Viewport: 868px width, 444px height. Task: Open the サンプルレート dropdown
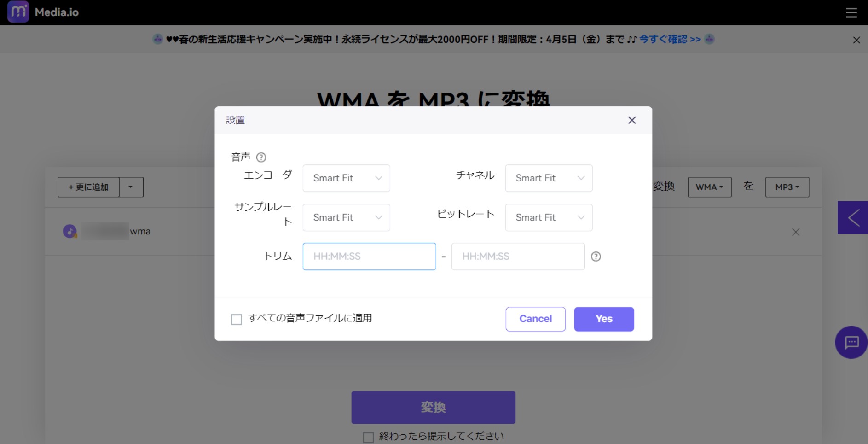346,217
